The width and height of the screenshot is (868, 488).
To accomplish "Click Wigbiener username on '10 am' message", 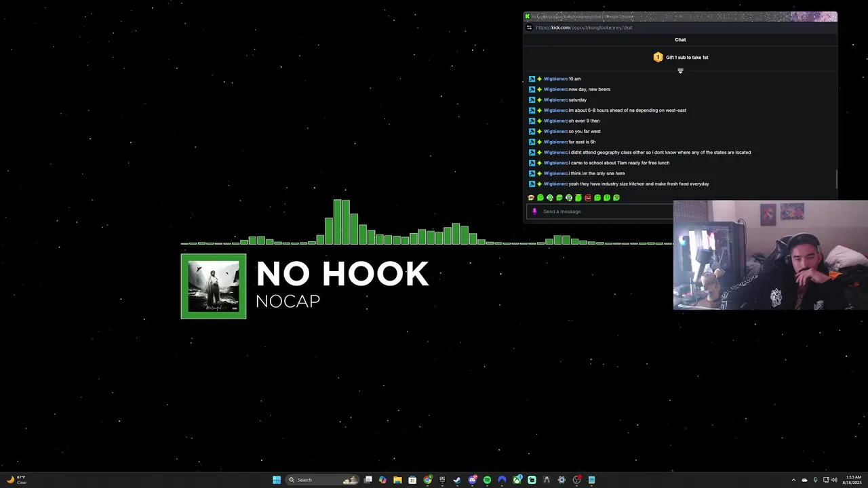I will pos(555,79).
